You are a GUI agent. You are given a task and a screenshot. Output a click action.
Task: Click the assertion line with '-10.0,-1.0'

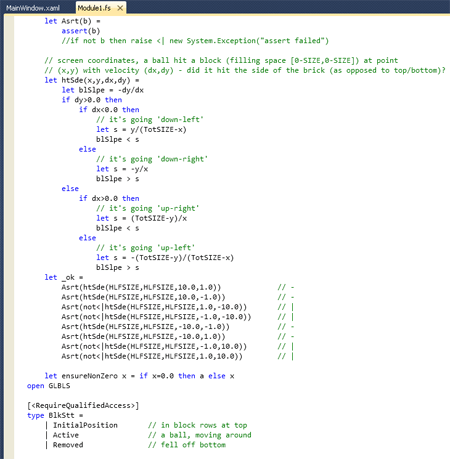(145, 327)
